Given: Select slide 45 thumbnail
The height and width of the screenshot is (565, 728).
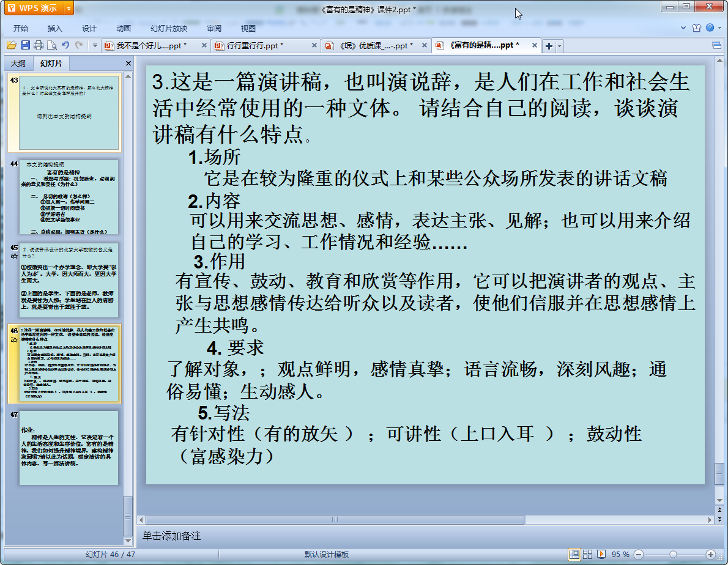Looking at the screenshot, I should [x=69, y=280].
